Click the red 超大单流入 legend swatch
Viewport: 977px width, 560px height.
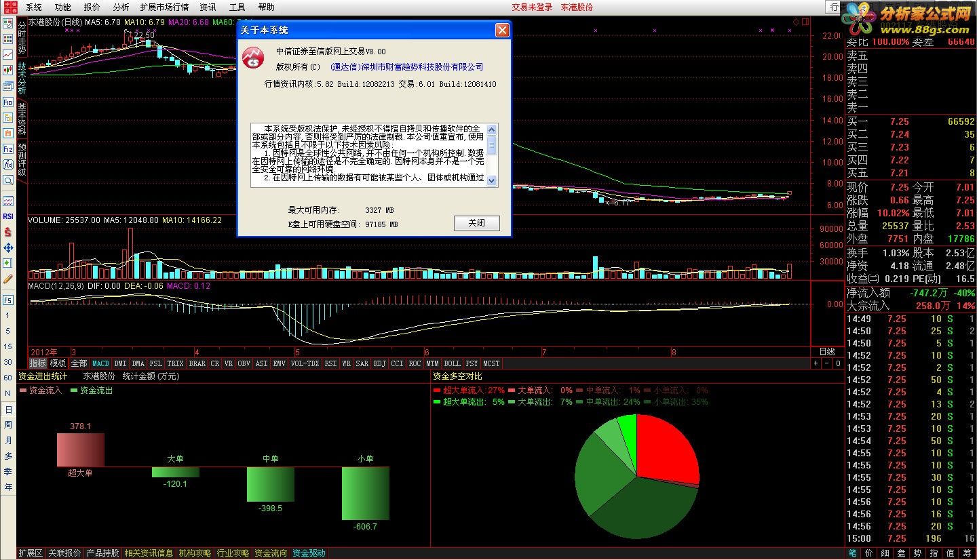[x=437, y=391]
